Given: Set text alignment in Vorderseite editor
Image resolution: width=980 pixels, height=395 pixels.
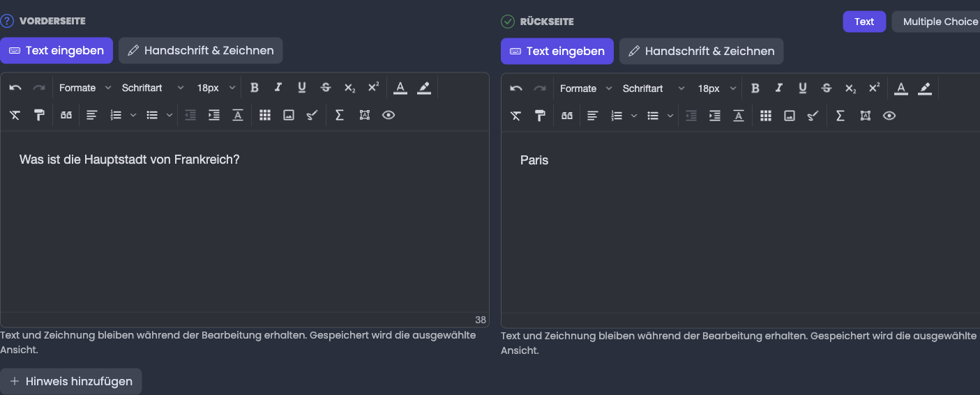Looking at the screenshot, I should (92, 116).
